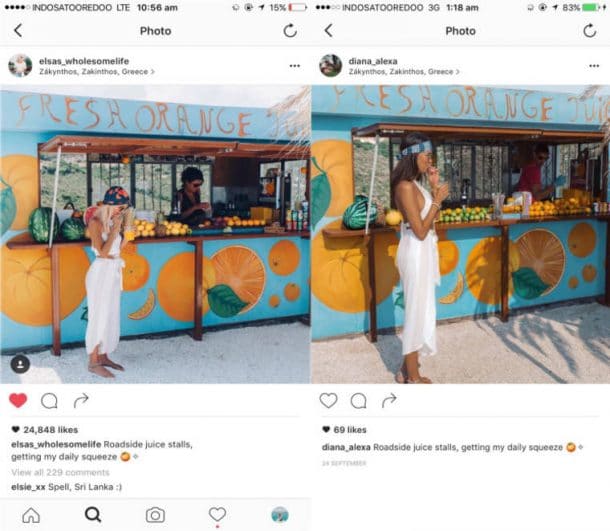This screenshot has height=531, width=610.
Task: Like the diana_alexa post
Action: (328, 400)
